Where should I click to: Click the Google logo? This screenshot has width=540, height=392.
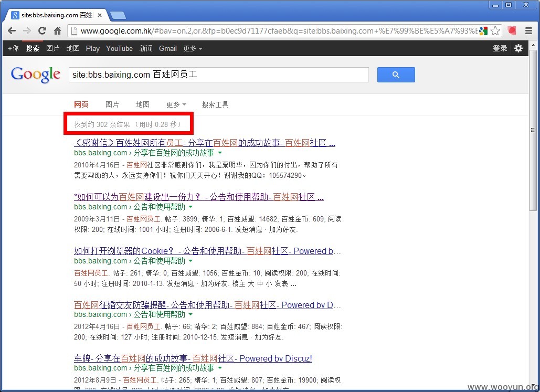click(36, 75)
